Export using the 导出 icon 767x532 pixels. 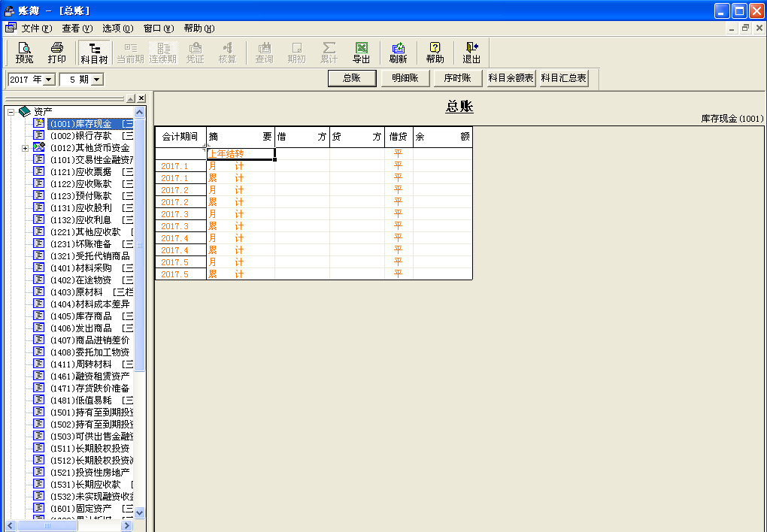point(362,53)
